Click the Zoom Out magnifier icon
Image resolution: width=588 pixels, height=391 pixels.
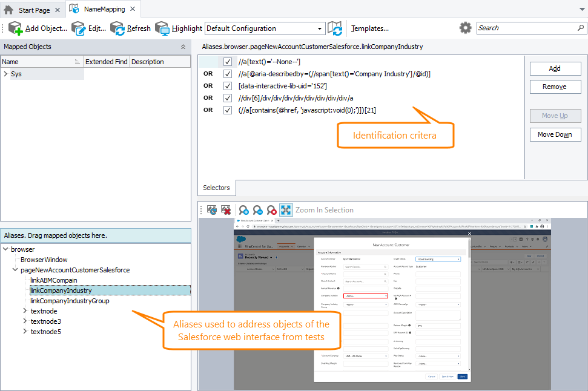coord(257,210)
